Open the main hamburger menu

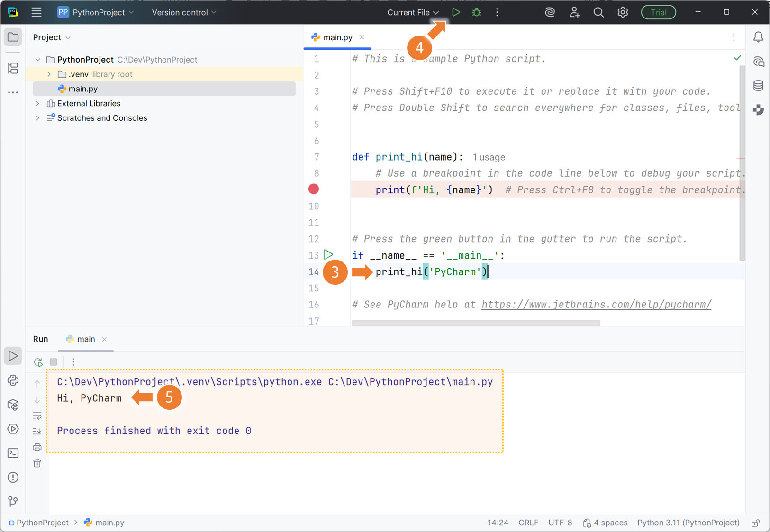pyautogui.click(x=36, y=12)
